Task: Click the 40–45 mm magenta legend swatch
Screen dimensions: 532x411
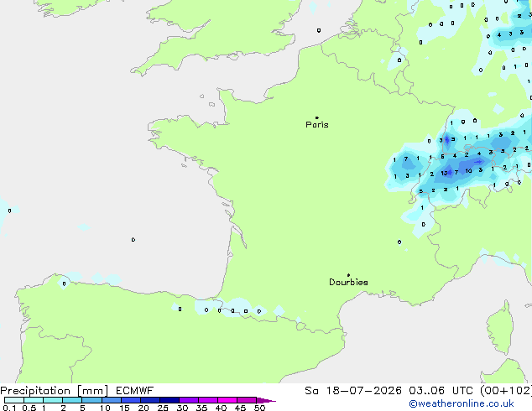Action: (x=227, y=400)
